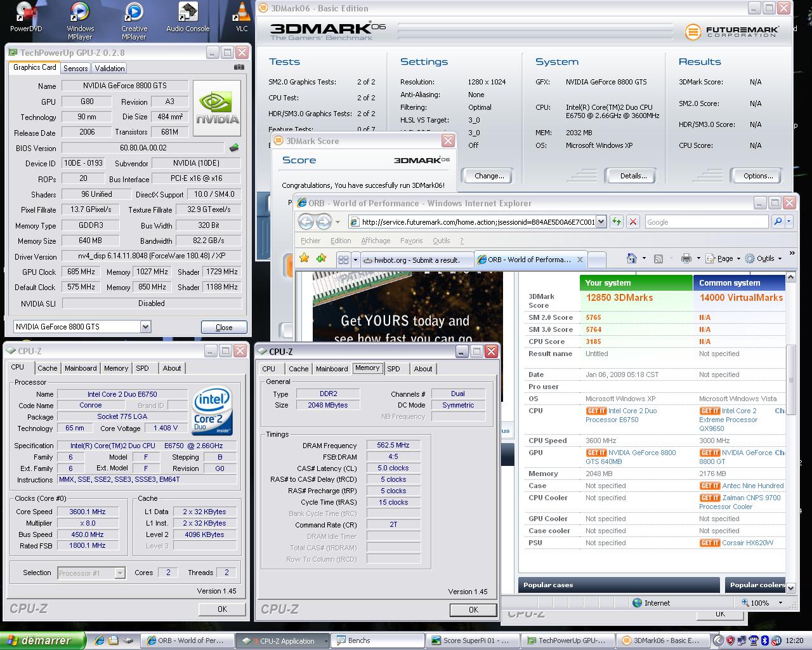Click the IE stop loading button
The height and width of the screenshot is (650, 812).
pyautogui.click(x=632, y=222)
